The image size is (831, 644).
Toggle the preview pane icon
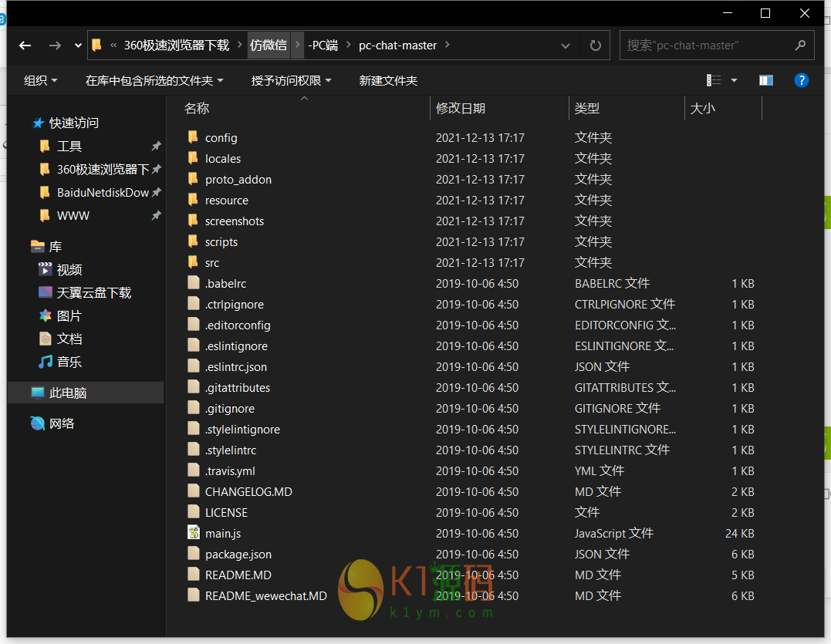point(765,80)
